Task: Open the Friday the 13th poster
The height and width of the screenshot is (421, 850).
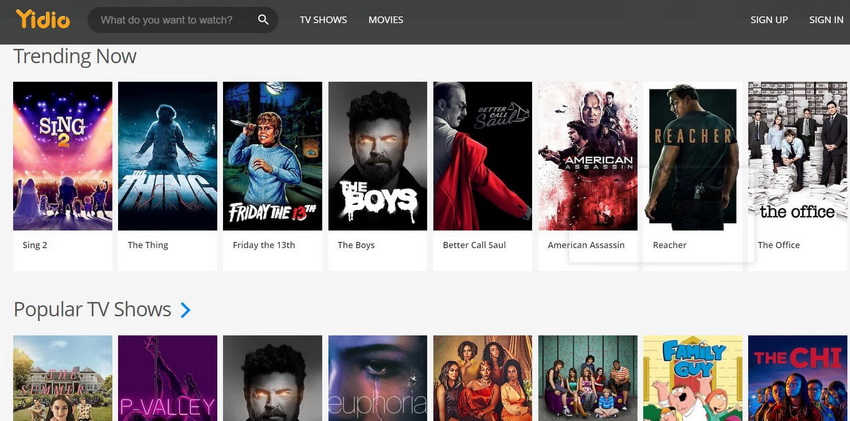Action: coord(272,156)
